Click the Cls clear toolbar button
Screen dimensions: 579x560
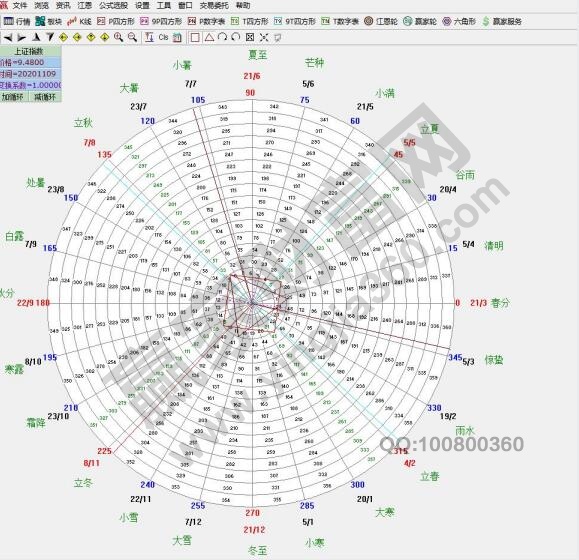pos(163,37)
